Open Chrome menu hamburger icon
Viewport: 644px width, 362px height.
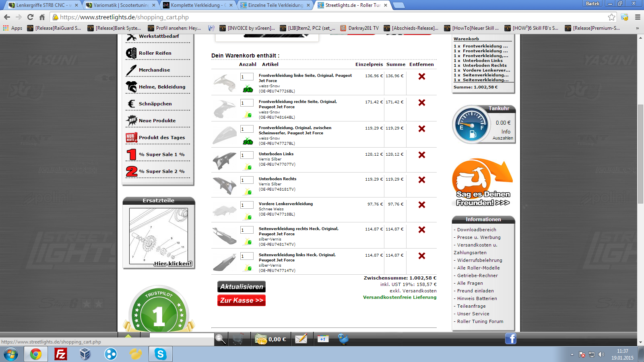point(638,17)
